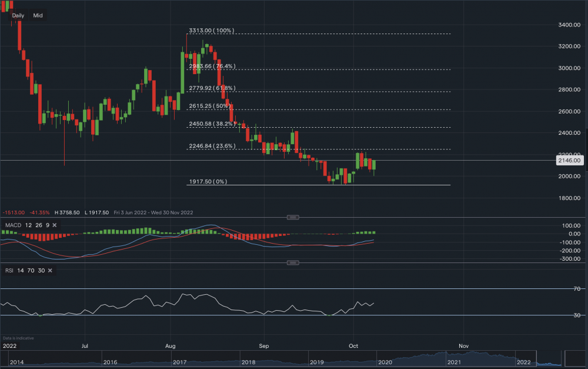
Task: Jump to 2017 in the bottom navigator
Action: 179,361
